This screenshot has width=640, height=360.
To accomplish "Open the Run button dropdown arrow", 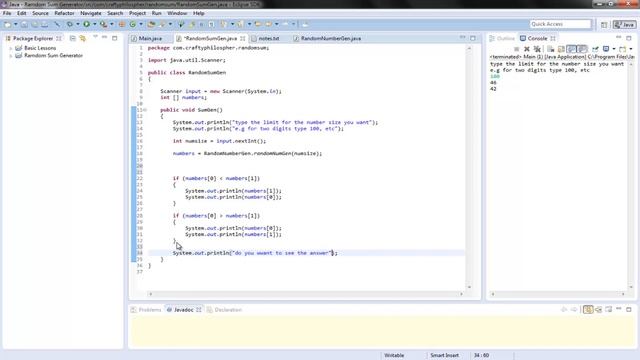I will pyautogui.click(x=94, y=24).
